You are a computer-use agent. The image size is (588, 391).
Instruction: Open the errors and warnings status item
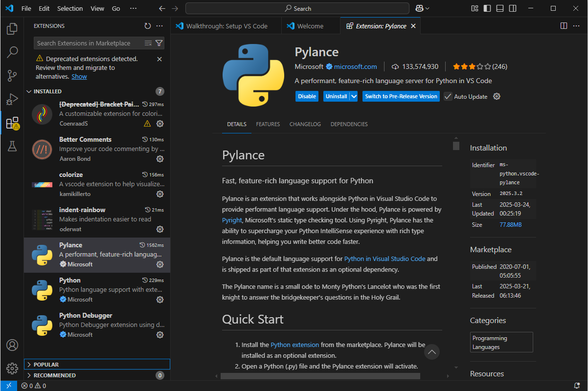coord(34,386)
